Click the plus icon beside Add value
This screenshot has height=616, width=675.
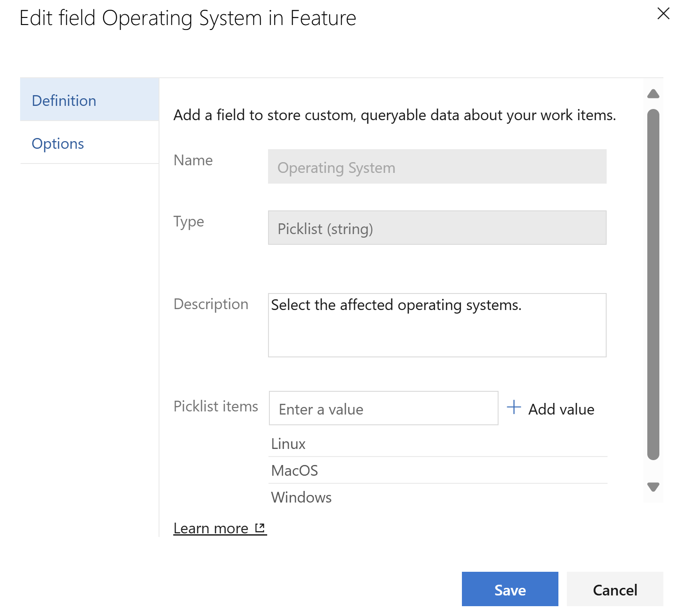pos(514,407)
